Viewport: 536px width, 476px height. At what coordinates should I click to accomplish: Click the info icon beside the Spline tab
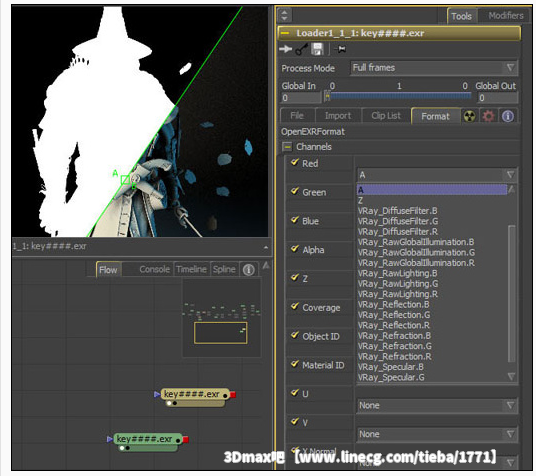point(249,270)
